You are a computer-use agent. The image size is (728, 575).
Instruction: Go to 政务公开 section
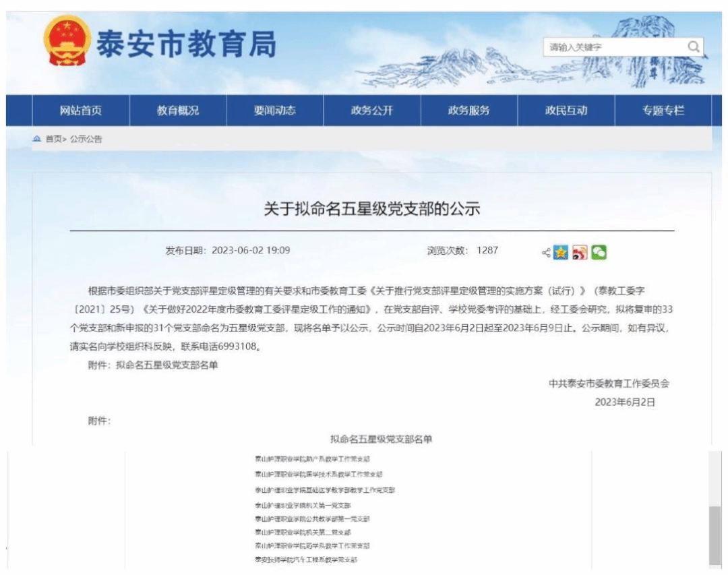click(372, 111)
